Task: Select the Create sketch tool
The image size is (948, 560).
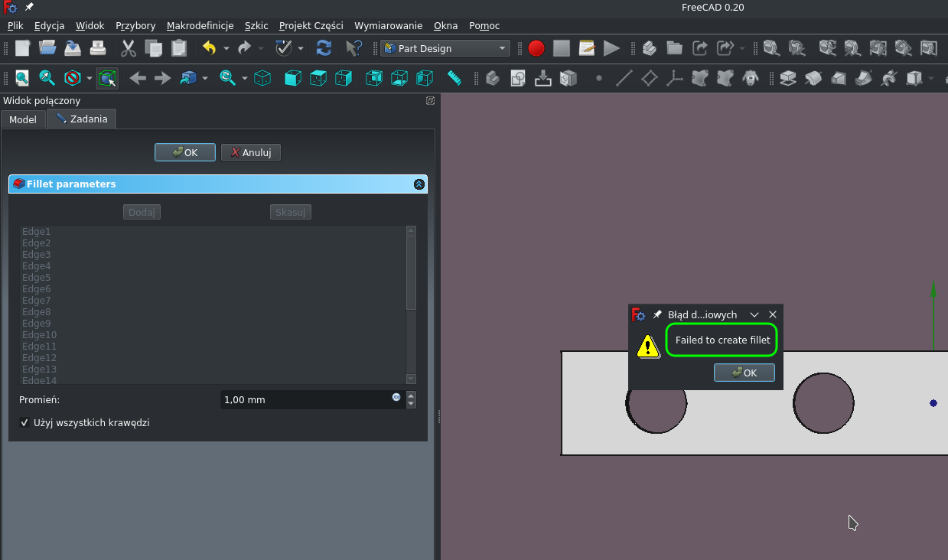Action: [516, 77]
